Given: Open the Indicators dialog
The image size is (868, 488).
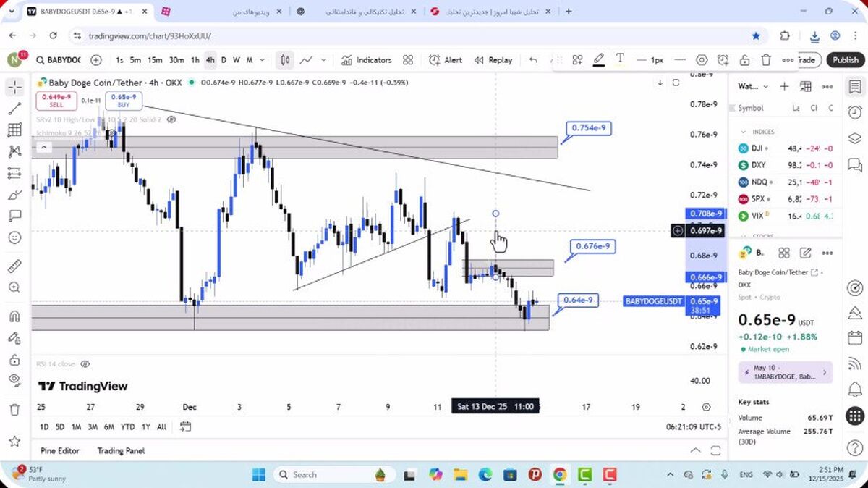Looking at the screenshot, I should click(367, 60).
